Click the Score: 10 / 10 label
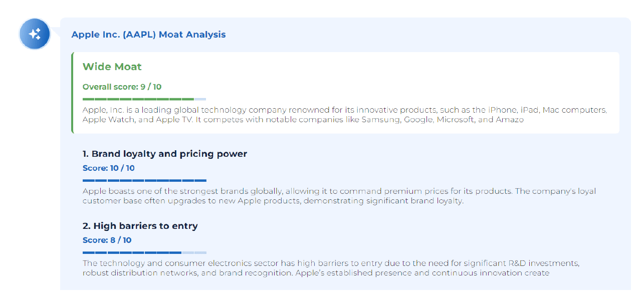Viewport: 644px width, 294px height. 108,168
